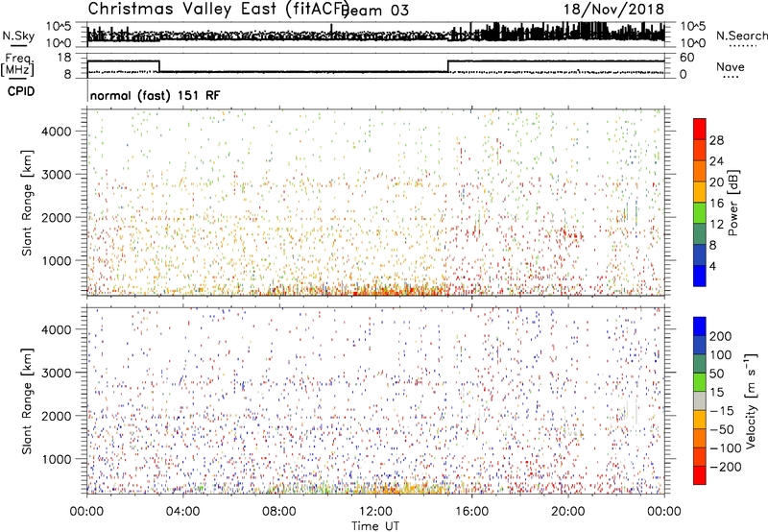Click the 16:00 time tick label
The width and height of the screenshot is (768, 532).
coord(471,512)
